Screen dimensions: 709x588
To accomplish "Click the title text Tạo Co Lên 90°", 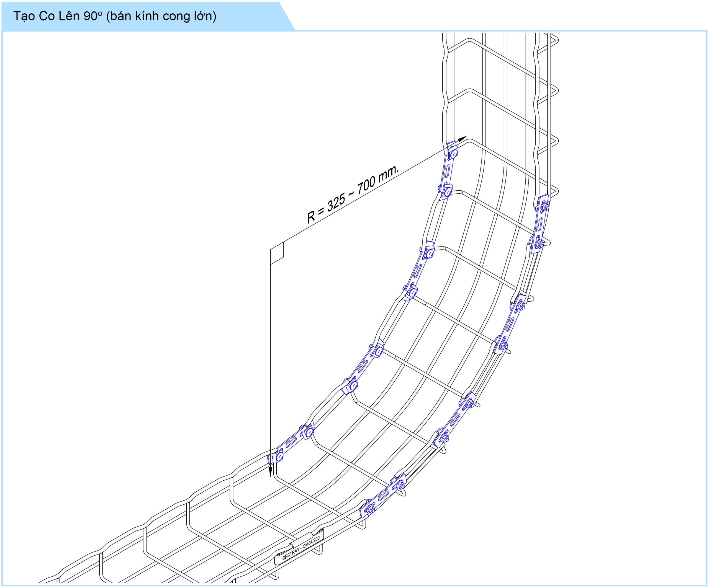I will click(57, 16).
